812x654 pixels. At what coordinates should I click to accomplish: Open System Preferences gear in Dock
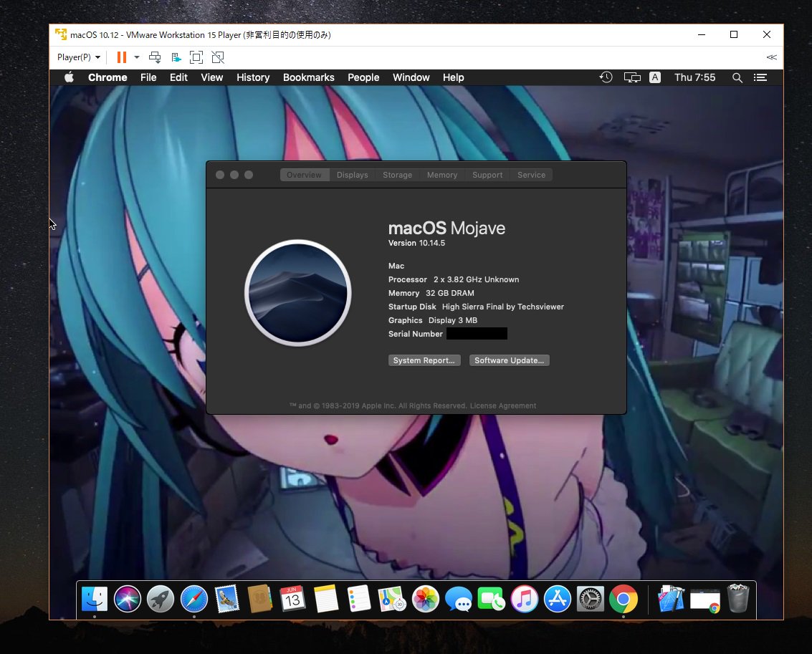[591, 599]
